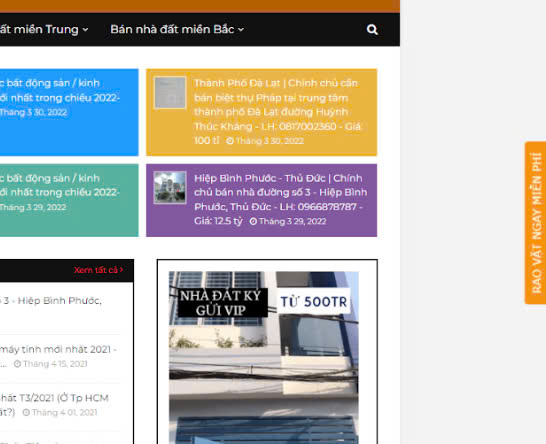Expand the 'miền Trung' menu

(44, 30)
